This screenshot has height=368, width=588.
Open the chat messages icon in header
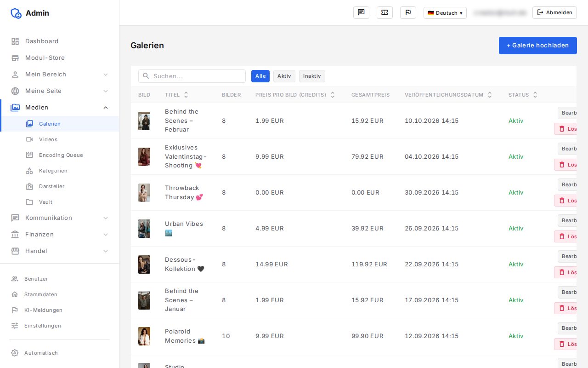coord(361,13)
